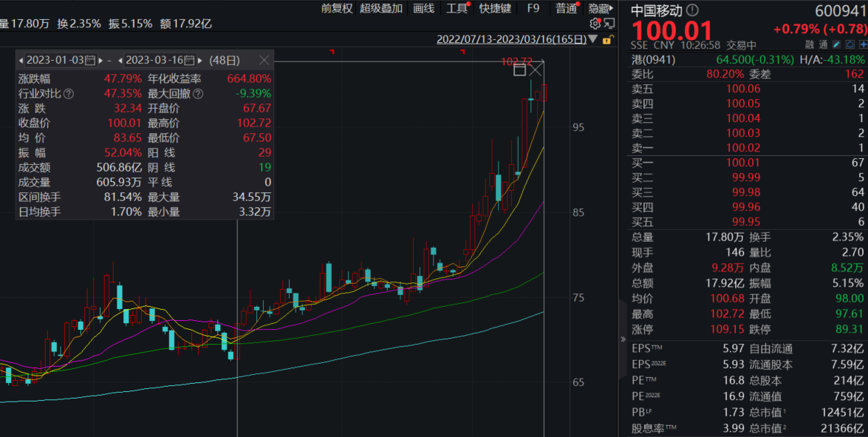This screenshot has height=437, width=868.
Task: Click 成交额 value 506.86亿
Action: [x=119, y=167]
